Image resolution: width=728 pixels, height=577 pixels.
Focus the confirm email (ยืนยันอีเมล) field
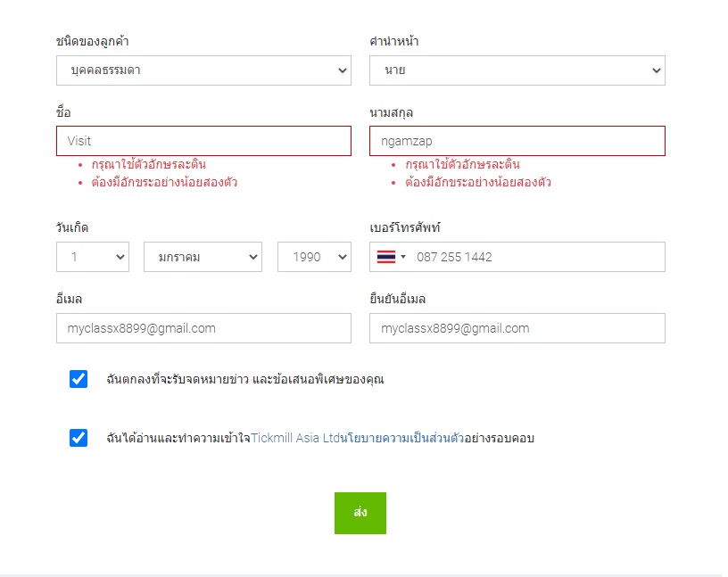click(517, 328)
